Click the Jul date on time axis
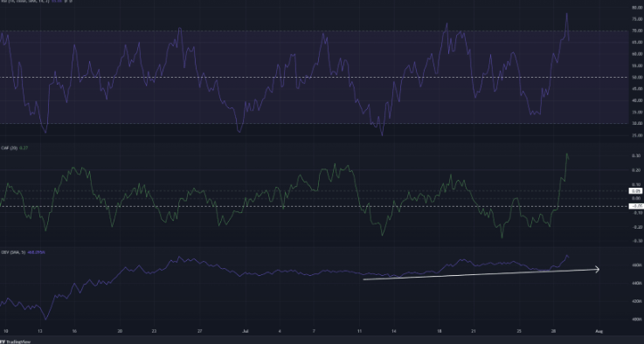This screenshot has height=344, width=644. click(246, 331)
